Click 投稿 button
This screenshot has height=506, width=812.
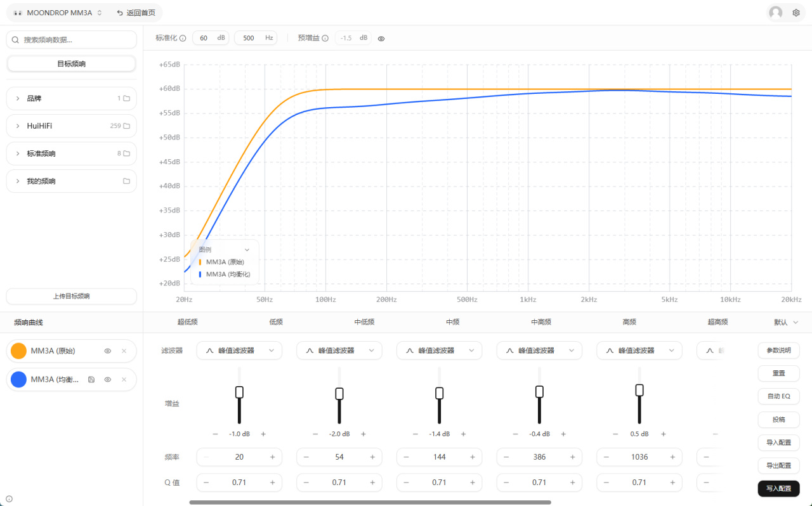(778, 419)
